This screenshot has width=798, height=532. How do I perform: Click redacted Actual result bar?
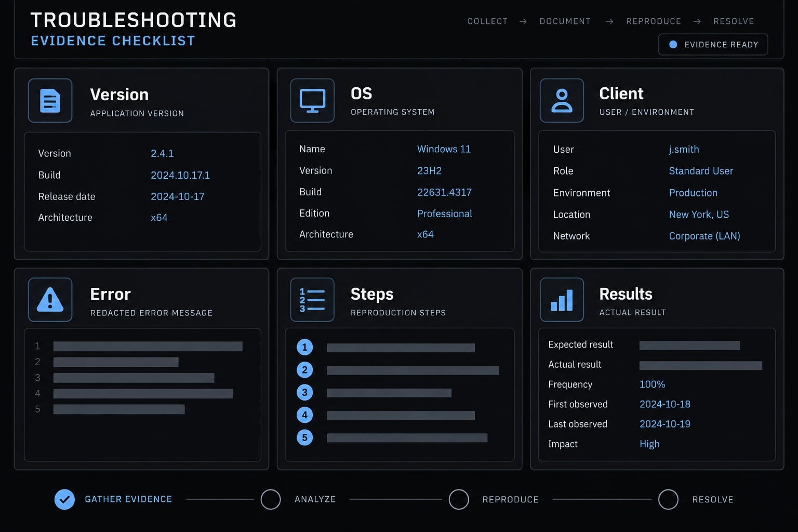click(701, 366)
